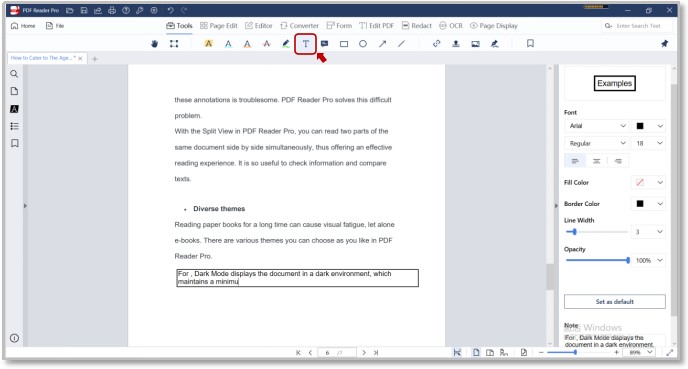This screenshot has width=688, height=369.
Task: Select the Circle shape tool
Action: click(x=363, y=44)
